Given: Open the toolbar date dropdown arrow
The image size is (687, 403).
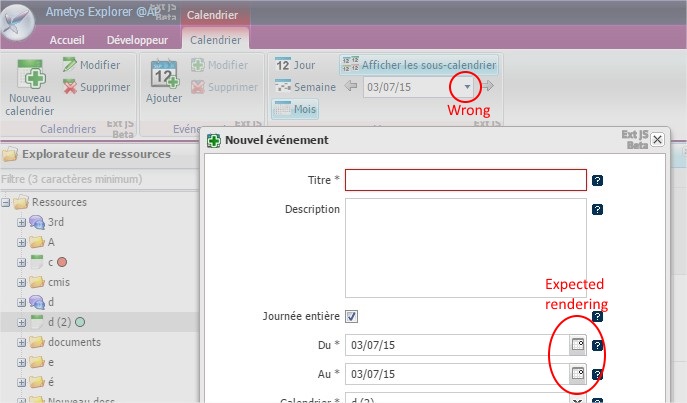Looking at the screenshot, I should 467,87.
